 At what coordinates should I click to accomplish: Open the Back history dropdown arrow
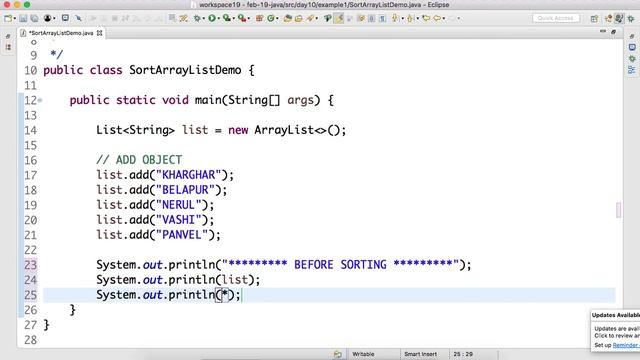tap(444, 19)
